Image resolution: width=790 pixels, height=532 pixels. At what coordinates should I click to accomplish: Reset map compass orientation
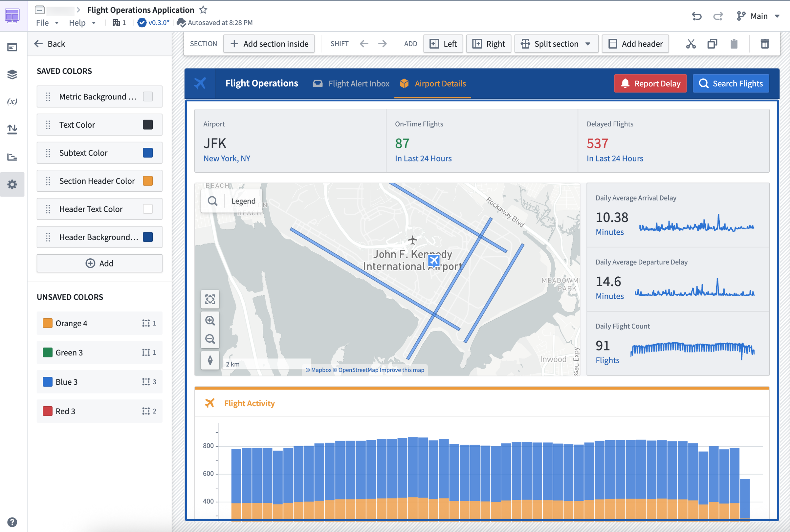click(210, 360)
